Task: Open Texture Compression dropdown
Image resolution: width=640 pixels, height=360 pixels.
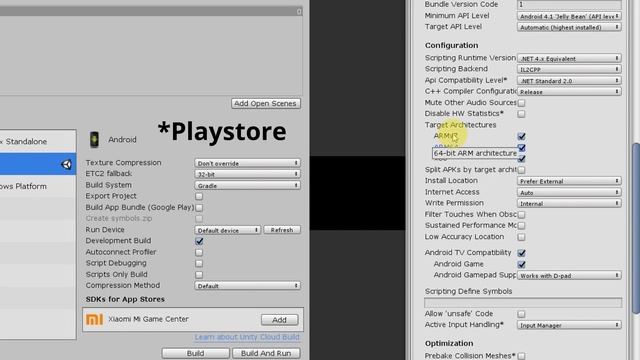Action: [x=247, y=163]
